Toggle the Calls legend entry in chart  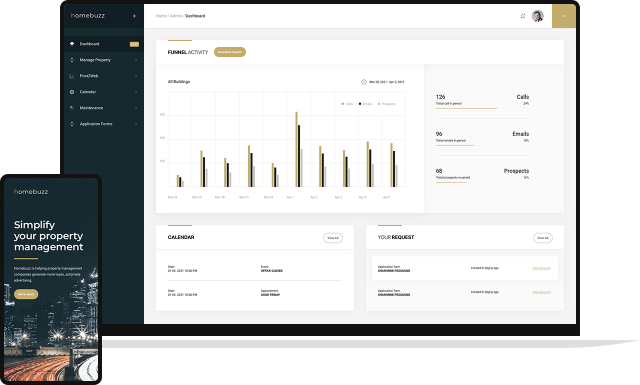pyautogui.click(x=347, y=104)
